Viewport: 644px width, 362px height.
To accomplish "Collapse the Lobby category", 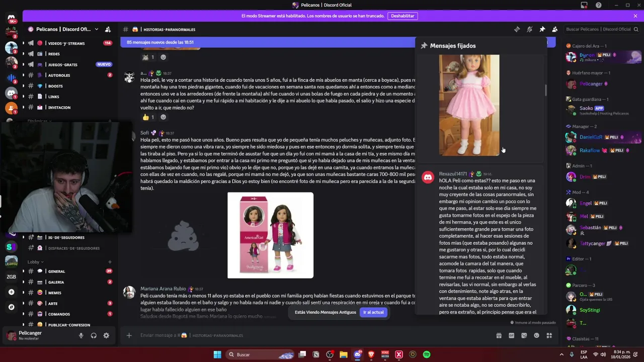I will pos(35,262).
